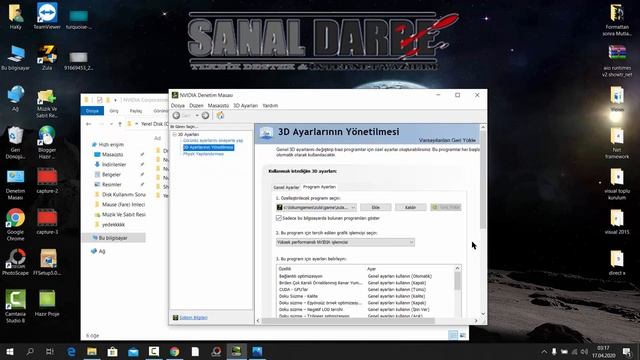Collapse the 3D Ayarları tree node

[174, 134]
